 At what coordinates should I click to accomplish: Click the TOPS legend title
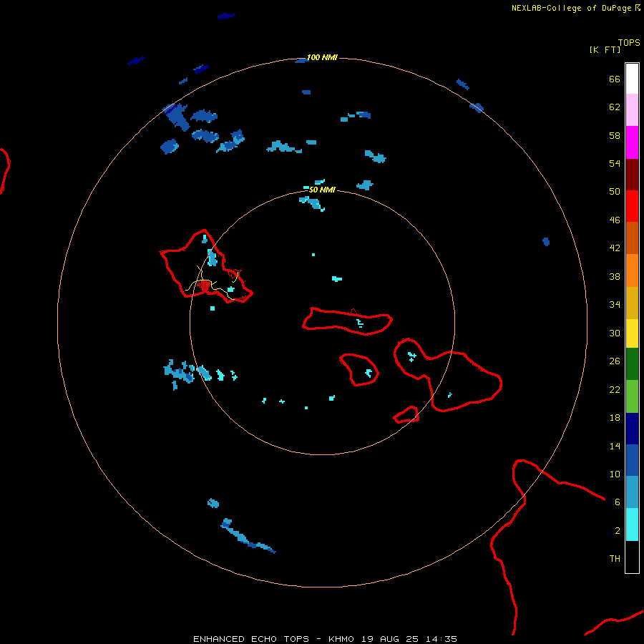[x=629, y=43]
